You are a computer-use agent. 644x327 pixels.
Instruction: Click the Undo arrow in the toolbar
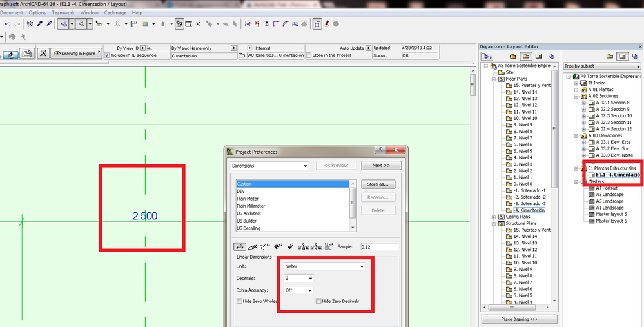tap(8, 24)
